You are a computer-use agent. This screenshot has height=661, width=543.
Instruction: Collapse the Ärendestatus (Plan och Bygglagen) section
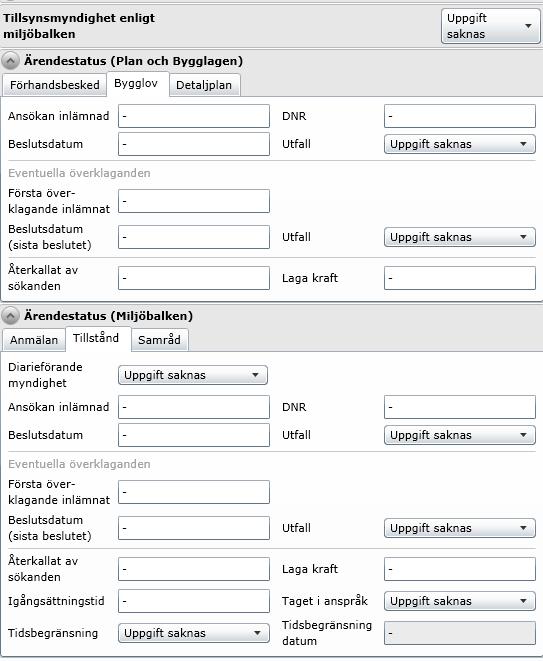pos(10,61)
